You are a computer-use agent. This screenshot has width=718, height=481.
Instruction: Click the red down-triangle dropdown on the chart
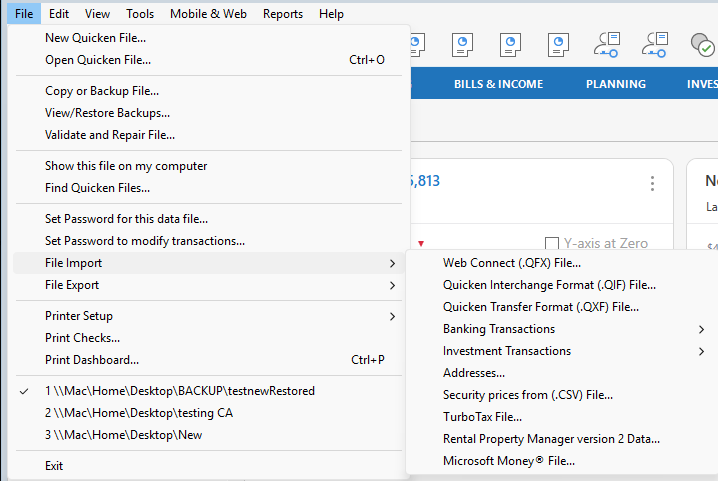click(421, 244)
